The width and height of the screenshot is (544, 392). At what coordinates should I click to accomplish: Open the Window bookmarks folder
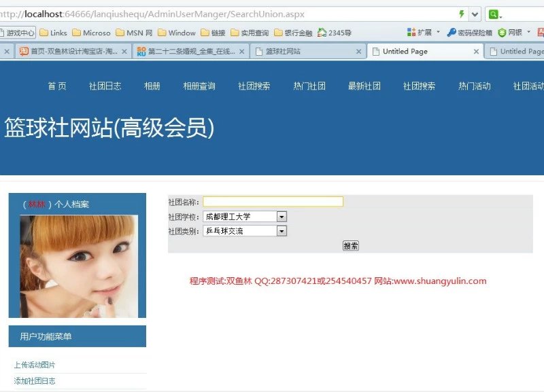(177, 33)
